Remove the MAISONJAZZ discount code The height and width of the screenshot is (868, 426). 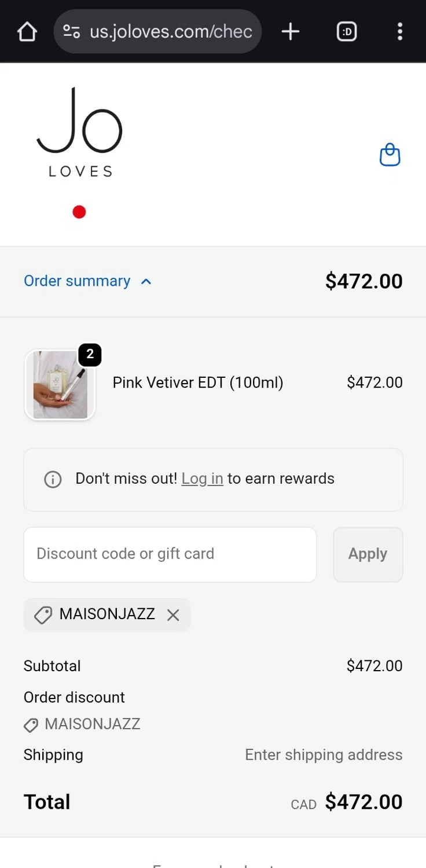tap(173, 615)
